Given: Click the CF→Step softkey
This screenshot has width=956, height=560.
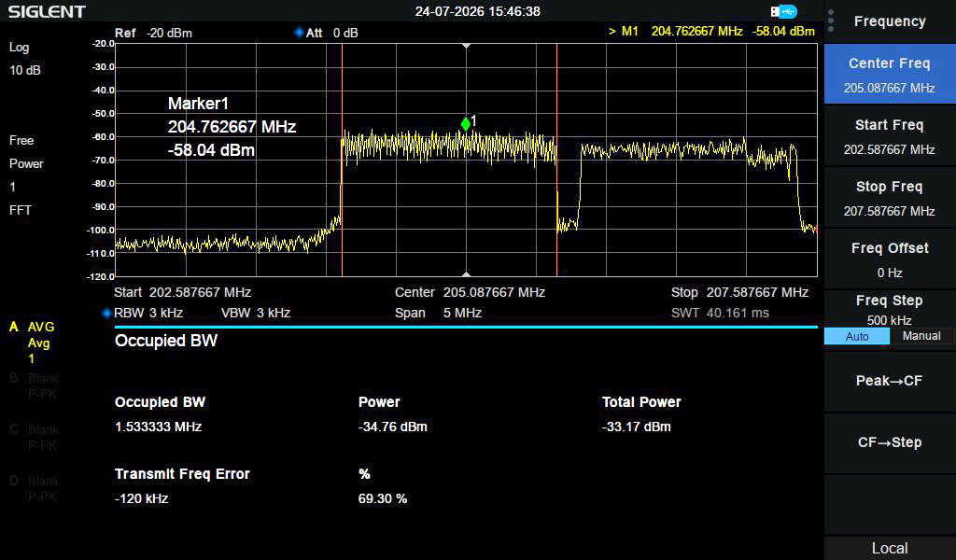Looking at the screenshot, I should pos(890,442).
